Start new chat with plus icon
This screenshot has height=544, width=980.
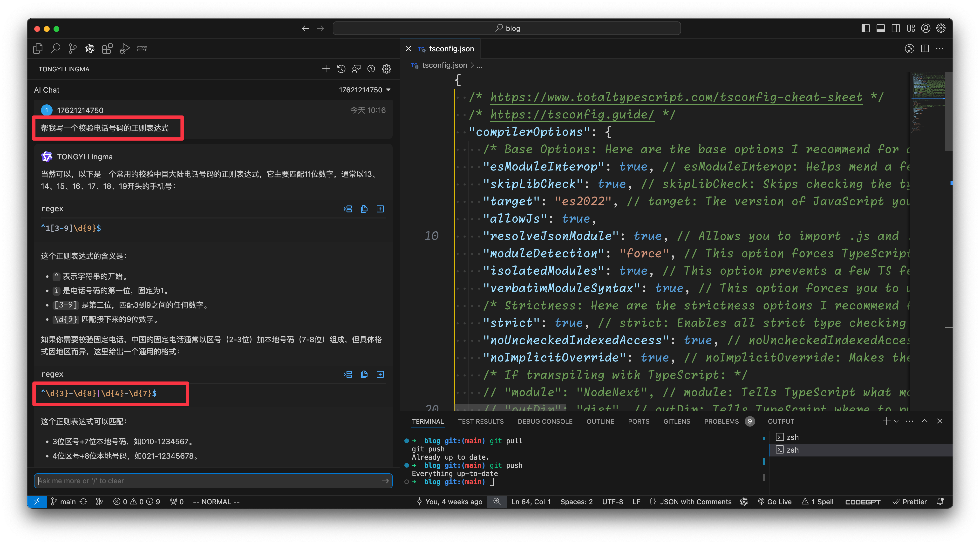(x=326, y=69)
